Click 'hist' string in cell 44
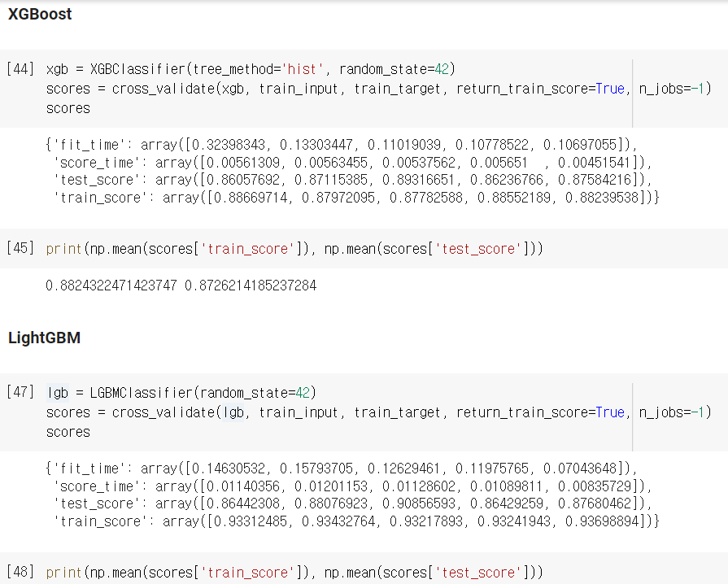 click(303, 69)
